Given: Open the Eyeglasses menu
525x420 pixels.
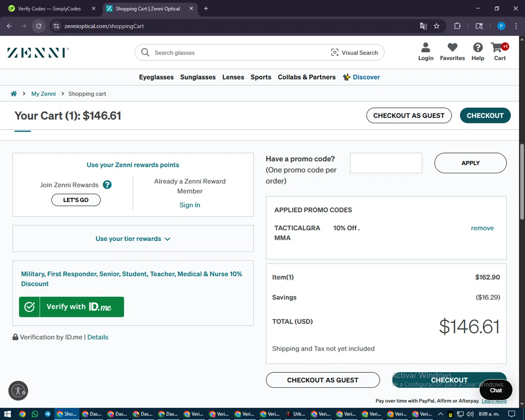Looking at the screenshot, I should point(156,77).
